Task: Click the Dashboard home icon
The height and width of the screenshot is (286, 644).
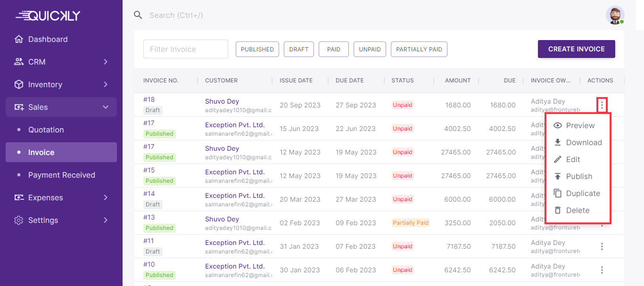Action: coord(19,39)
